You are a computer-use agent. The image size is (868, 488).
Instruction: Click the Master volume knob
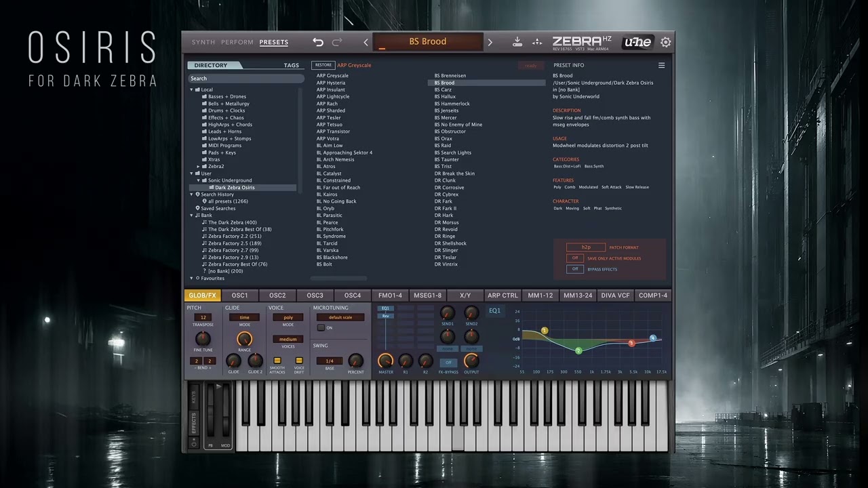[x=385, y=361]
